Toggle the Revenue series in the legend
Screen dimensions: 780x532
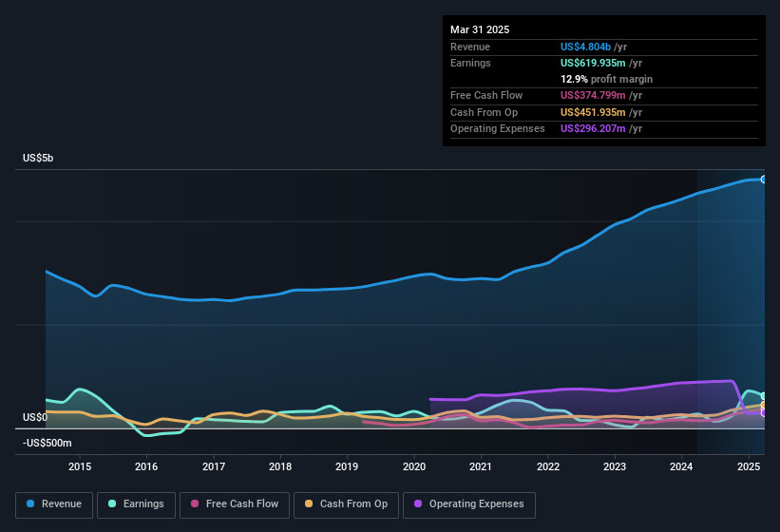tap(54, 505)
